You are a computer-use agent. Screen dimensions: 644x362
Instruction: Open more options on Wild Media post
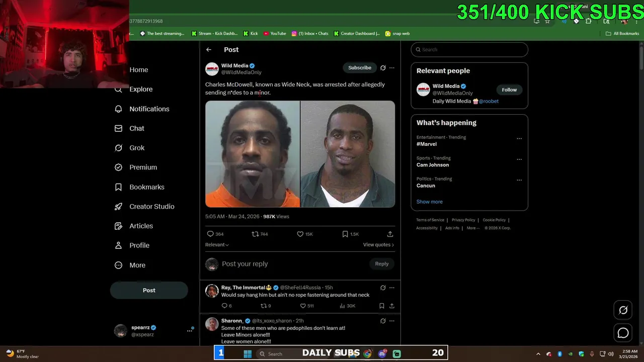(x=392, y=68)
